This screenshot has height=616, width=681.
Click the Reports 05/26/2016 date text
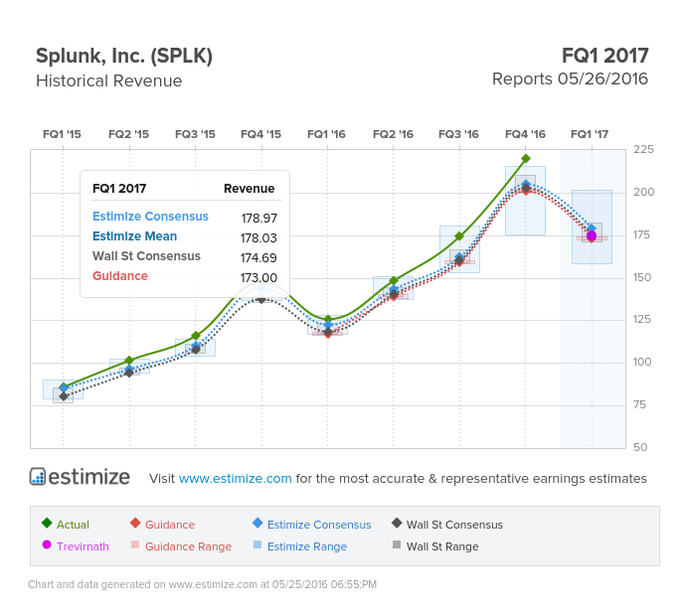click(x=570, y=79)
